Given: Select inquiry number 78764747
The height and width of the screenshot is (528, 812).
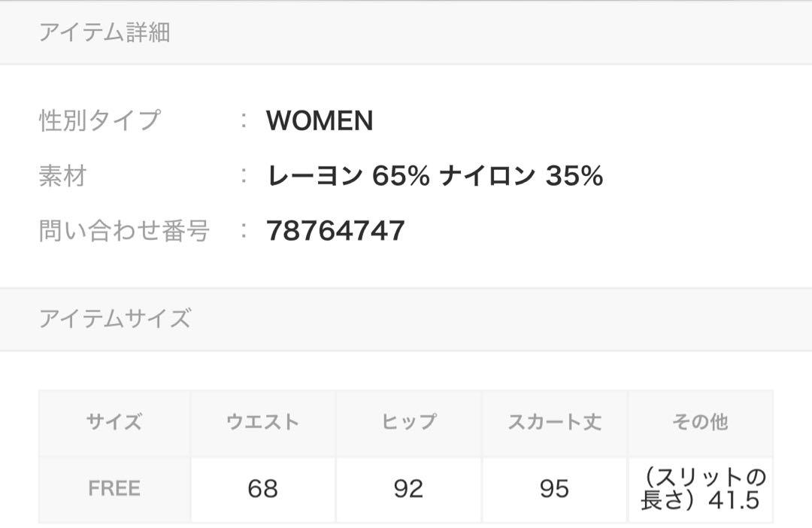Looking at the screenshot, I should pyautogui.click(x=335, y=231).
